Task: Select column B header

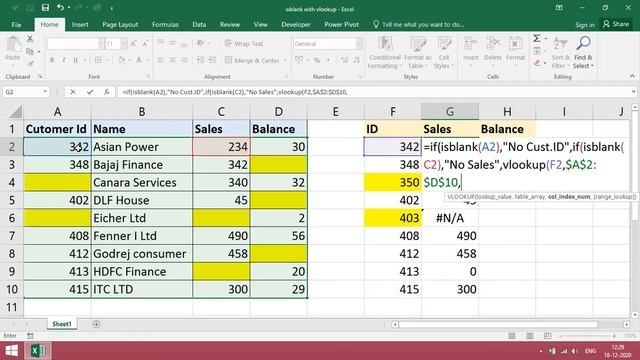Action: pyautogui.click(x=142, y=111)
